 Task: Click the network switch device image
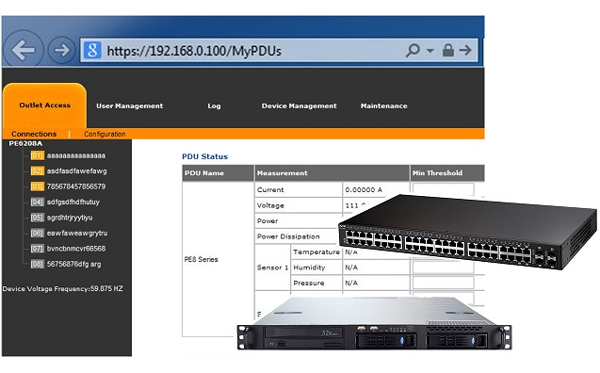(468, 231)
